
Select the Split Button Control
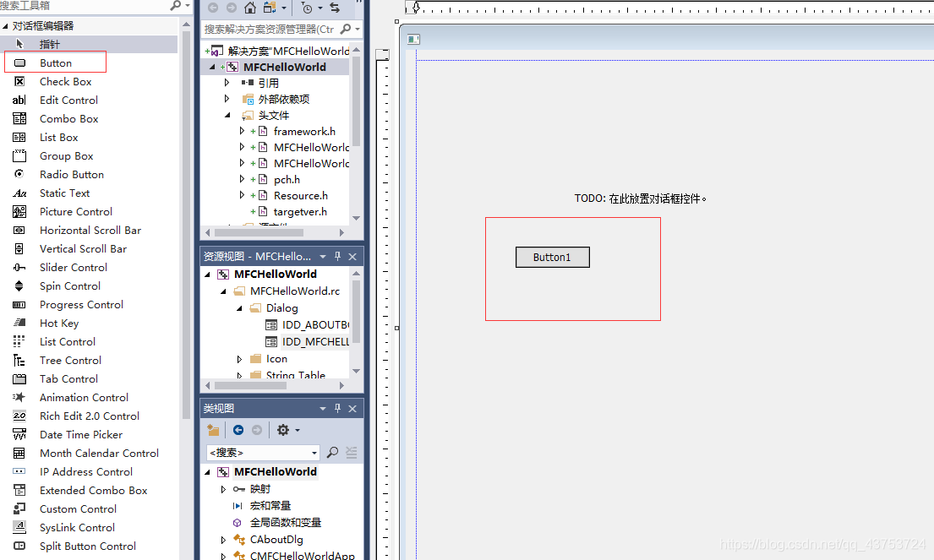click(89, 546)
